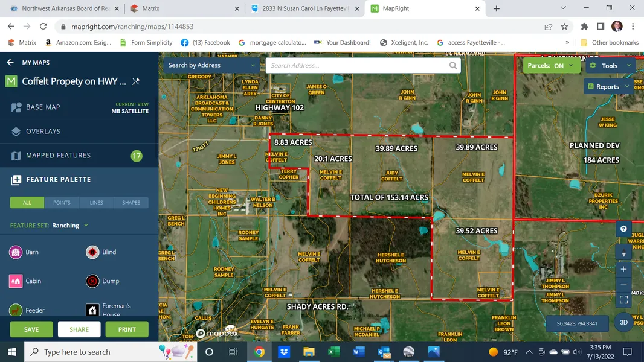
Task: Zoom out with the minus button
Action: coord(623,284)
